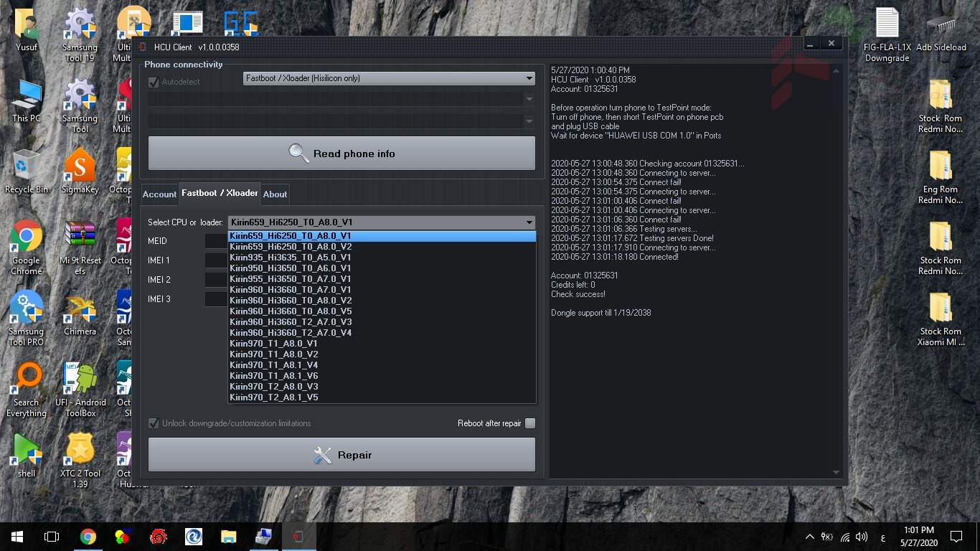The image size is (980, 551).
Task: Click the Wi-Fi network tray icon
Action: [844, 537]
